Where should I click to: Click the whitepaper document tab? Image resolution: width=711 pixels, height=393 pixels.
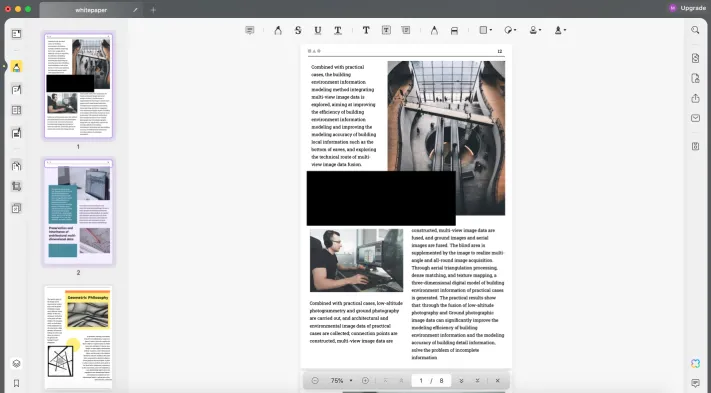(91, 10)
